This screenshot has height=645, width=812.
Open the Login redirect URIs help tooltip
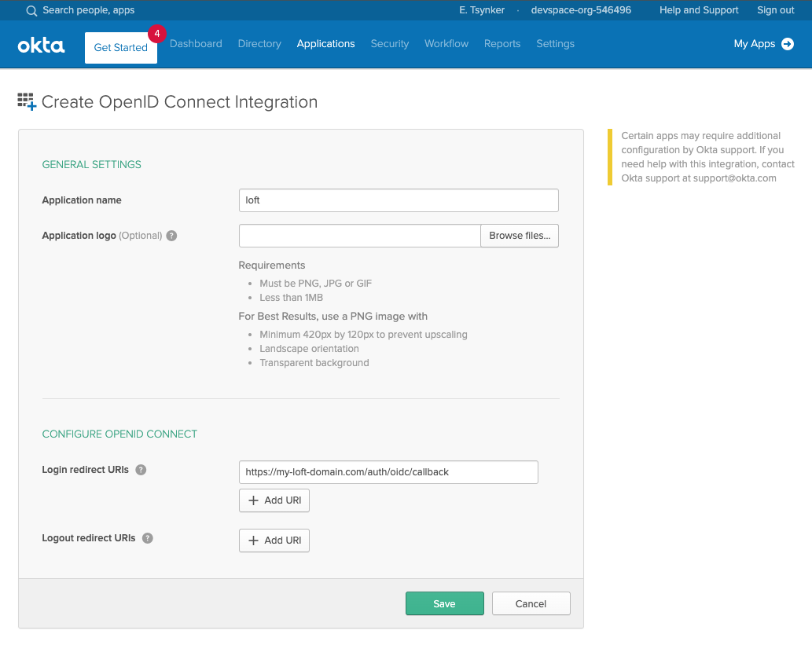(x=140, y=470)
